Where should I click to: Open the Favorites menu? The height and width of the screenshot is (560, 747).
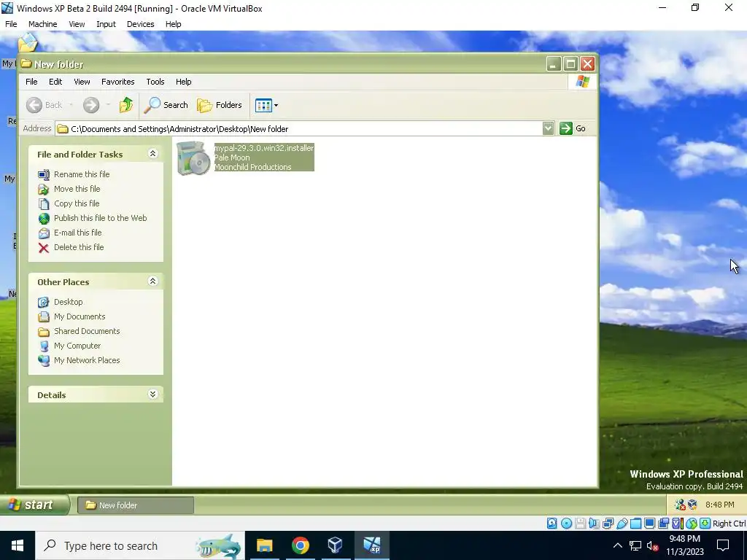[117, 82]
